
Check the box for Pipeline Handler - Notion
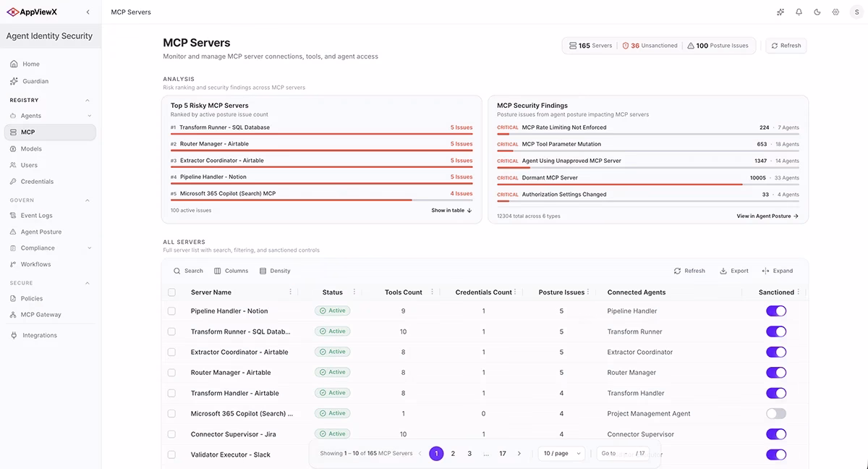coord(171,311)
